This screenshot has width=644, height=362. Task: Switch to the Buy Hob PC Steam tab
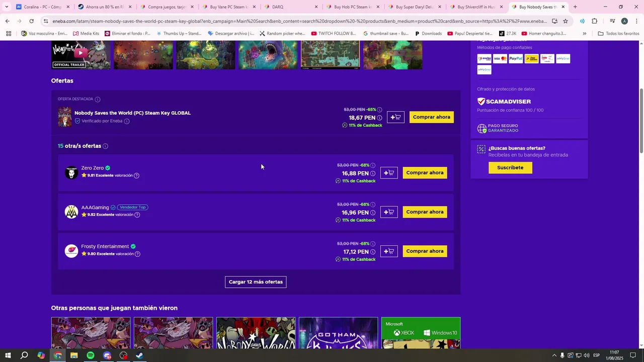click(x=353, y=7)
